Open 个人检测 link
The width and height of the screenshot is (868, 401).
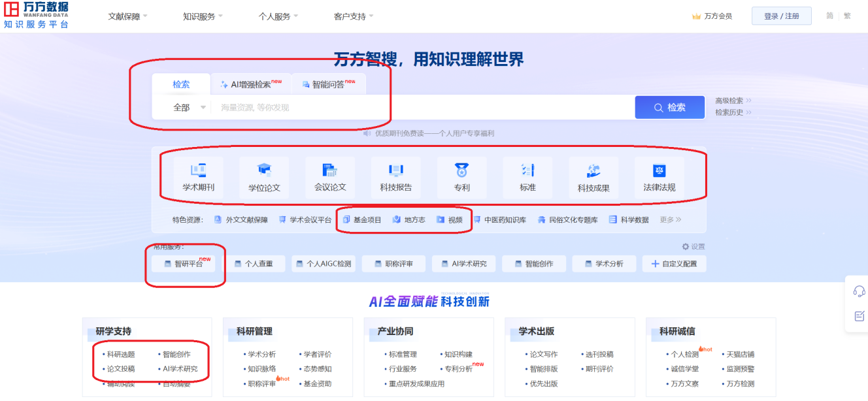click(685, 355)
